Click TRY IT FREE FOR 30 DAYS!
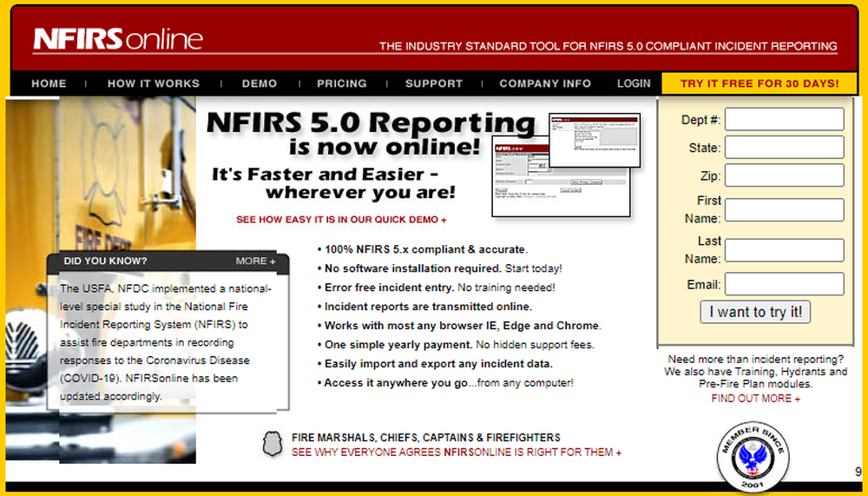The width and height of the screenshot is (868, 496). pos(759,83)
